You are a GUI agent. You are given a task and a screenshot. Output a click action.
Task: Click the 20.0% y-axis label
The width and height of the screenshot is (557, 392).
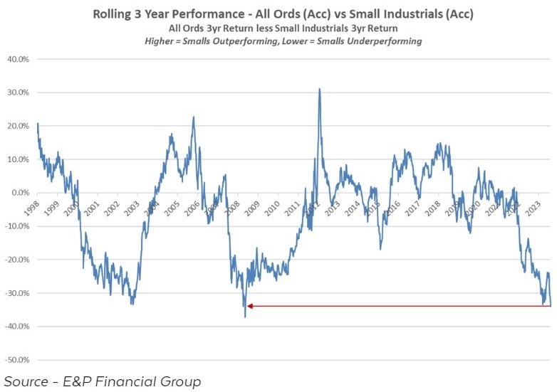click(x=17, y=126)
